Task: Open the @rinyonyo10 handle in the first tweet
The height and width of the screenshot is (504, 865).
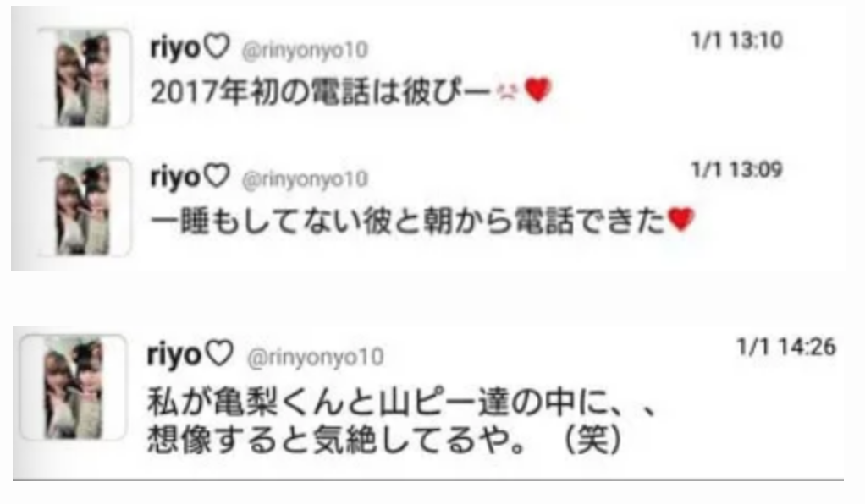Action: click(305, 51)
